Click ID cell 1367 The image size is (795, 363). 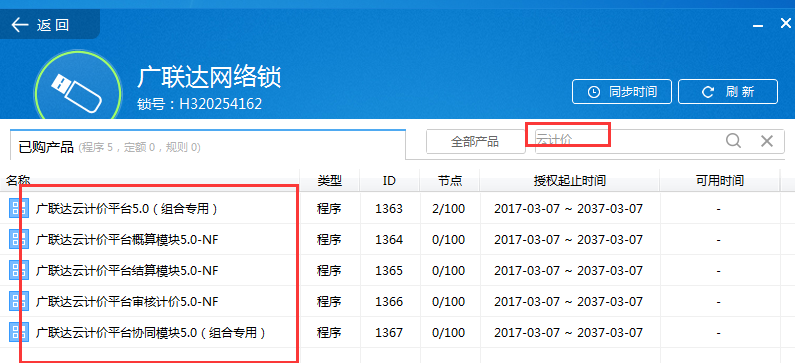pyautogui.click(x=389, y=333)
